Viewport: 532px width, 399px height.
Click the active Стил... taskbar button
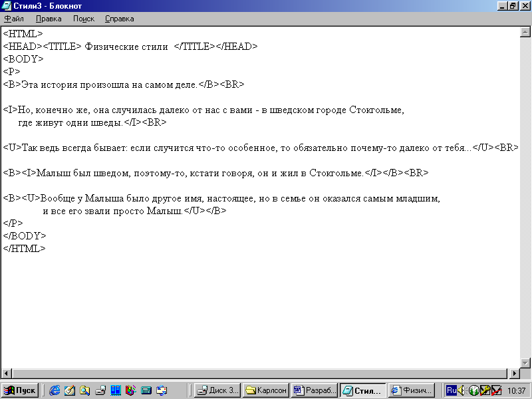click(362, 390)
